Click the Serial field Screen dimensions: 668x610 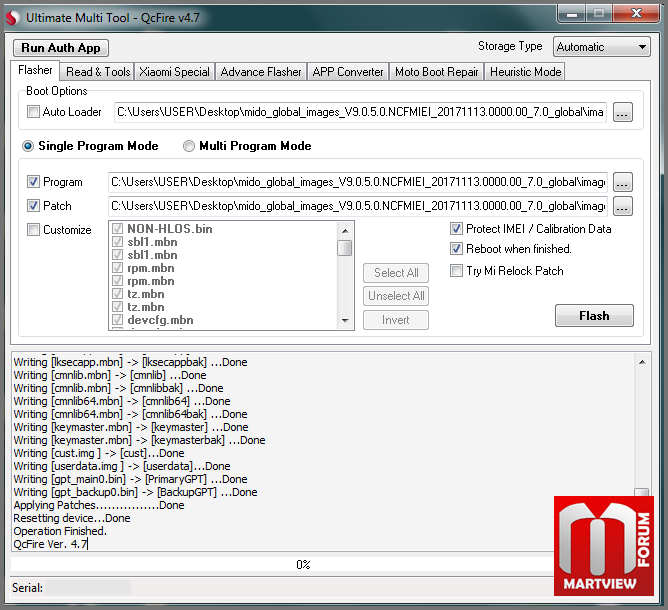(88, 588)
